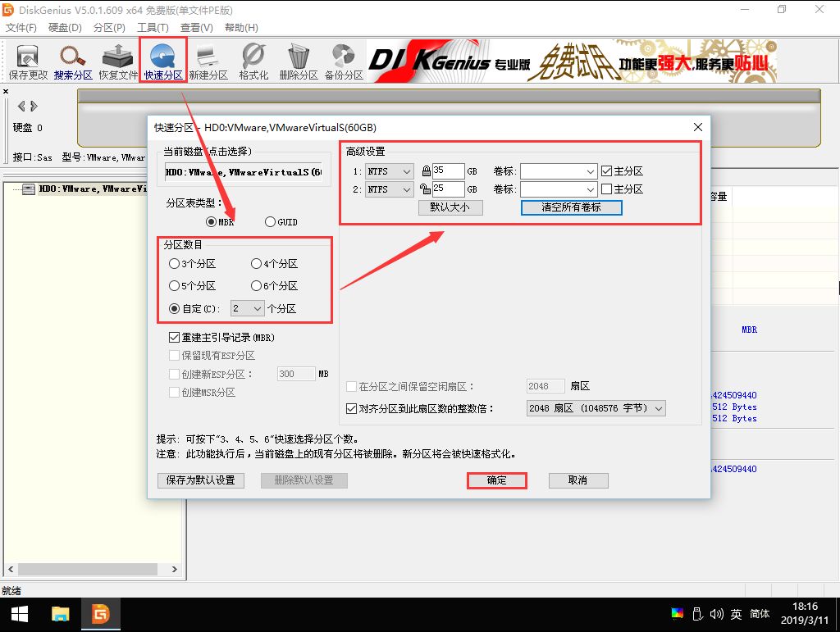Open 硬盘(D) menu
The height and width of the screenshot is (632, 840).
[65, 28]
